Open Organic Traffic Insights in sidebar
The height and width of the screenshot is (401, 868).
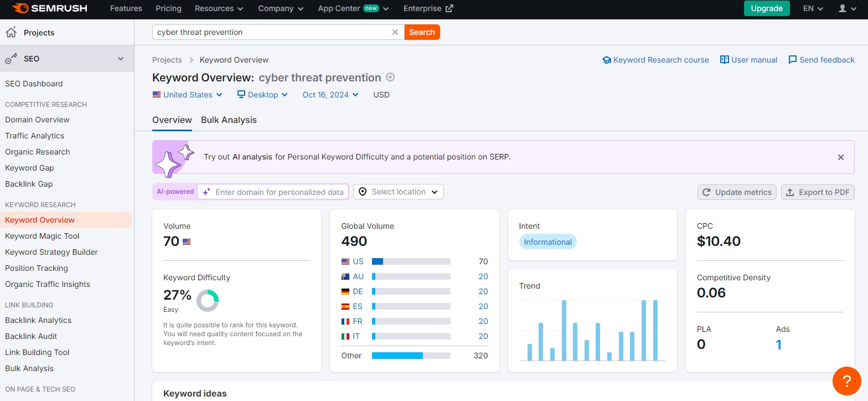(x=48, y=284)
